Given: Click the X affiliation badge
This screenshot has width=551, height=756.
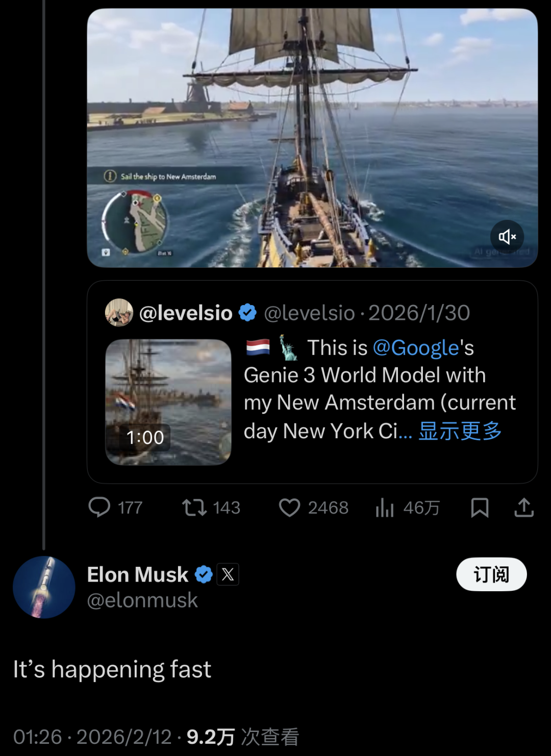Looking at the screenshot, I should click(228, 574).
